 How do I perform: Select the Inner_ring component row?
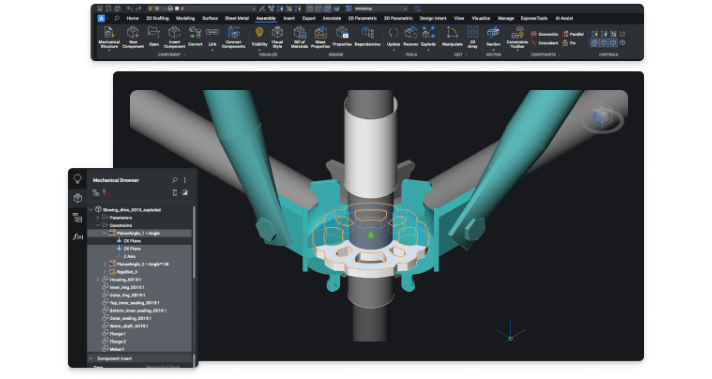click(x=139, y=287)
